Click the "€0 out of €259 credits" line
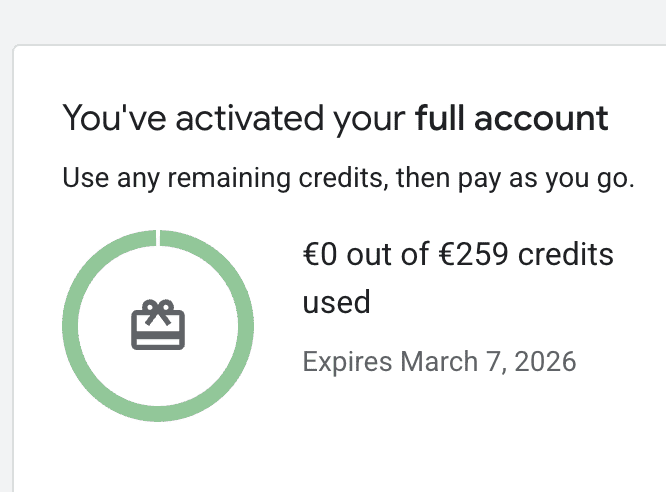 [x=457, y=255]
